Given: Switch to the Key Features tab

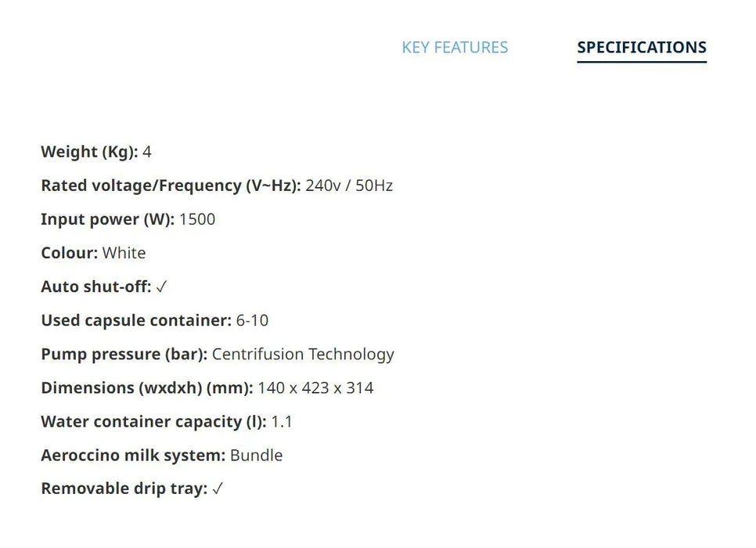Looking at the screenshot, I should click(455, 48).
